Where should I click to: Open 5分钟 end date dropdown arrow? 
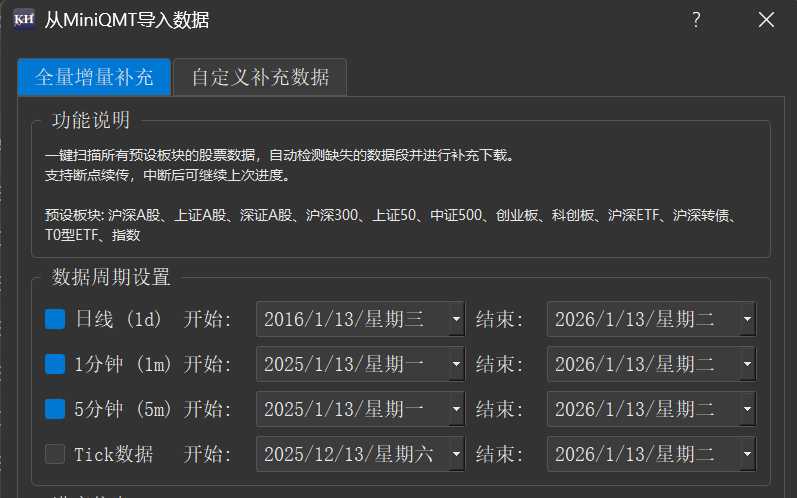pyautogui.click(x=747, y=409)
